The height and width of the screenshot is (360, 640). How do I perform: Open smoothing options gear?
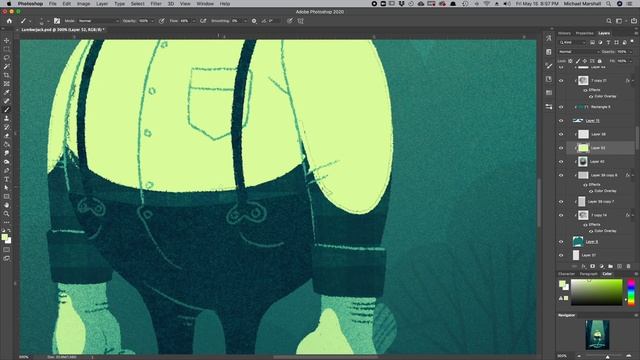254,20
